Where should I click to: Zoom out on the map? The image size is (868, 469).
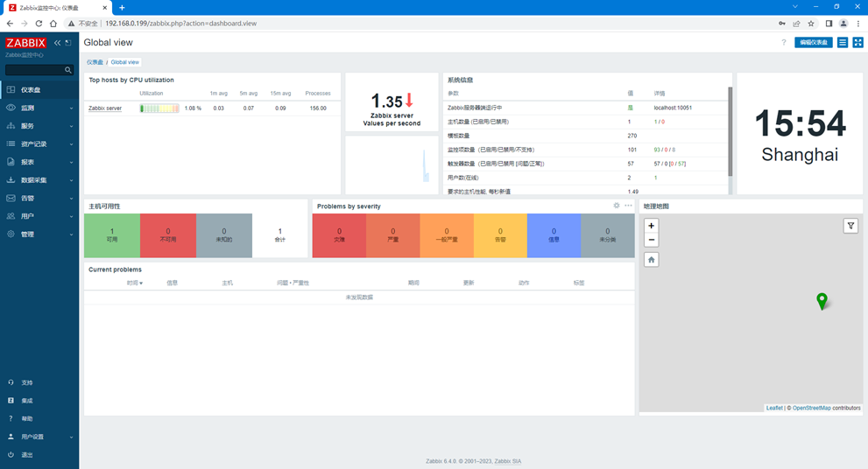click(x=652, y=240)
